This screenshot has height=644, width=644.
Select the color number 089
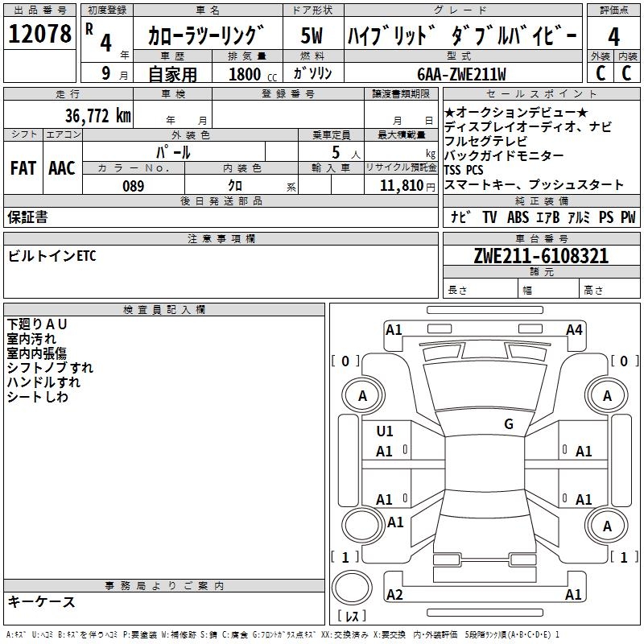133,186
